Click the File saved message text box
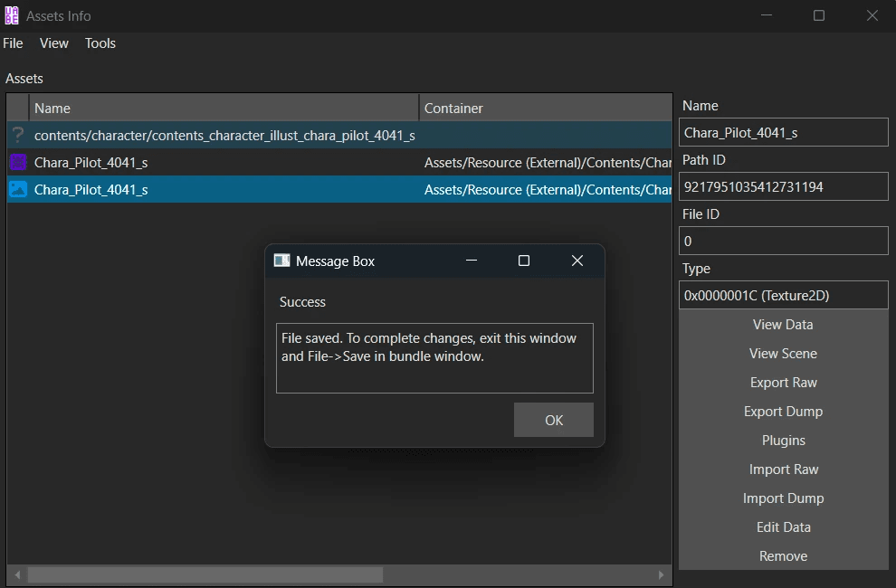This screenshot has height=588, width=896. point(434,358)
